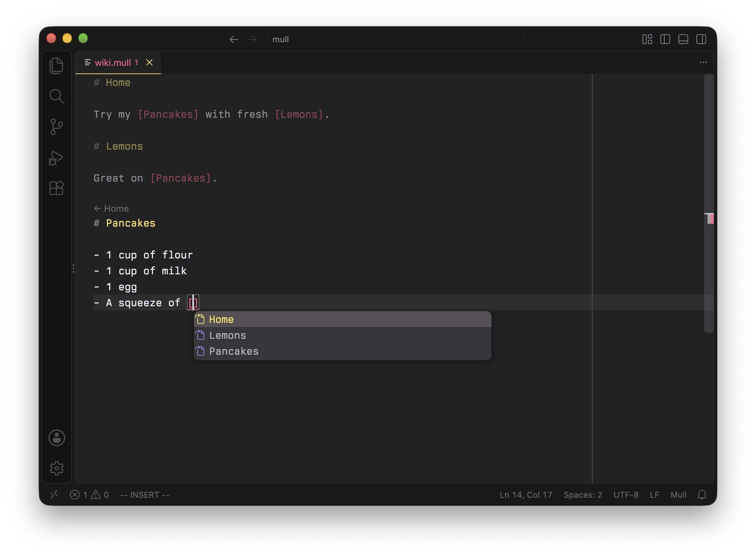
Task: Open the Extensions icon
Action: pos(56,188)
